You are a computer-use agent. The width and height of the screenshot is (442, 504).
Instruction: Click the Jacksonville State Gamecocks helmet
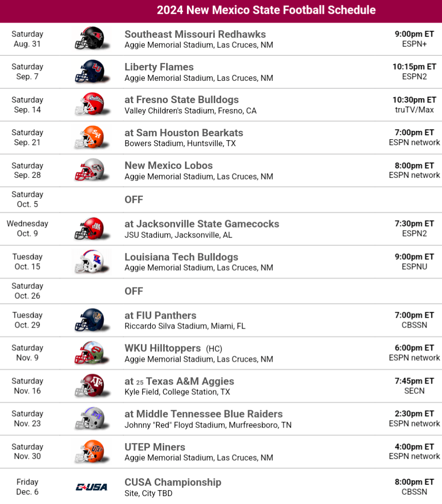point(90,228)
